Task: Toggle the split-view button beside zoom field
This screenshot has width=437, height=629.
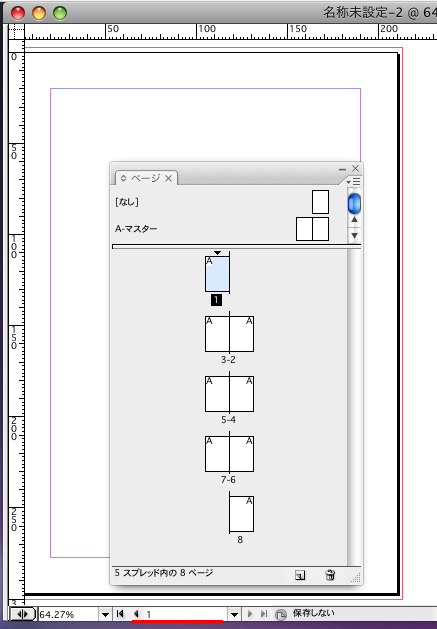Action: 22,614
